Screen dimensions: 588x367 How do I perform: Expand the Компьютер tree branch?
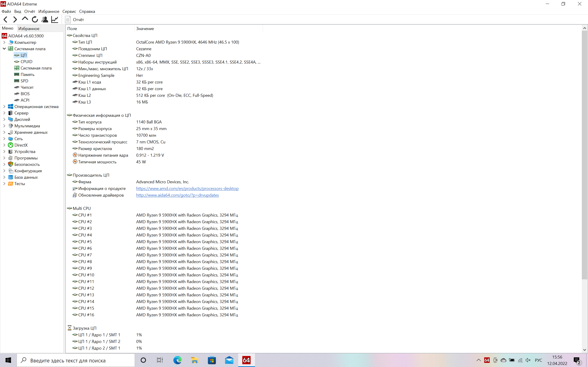[4, 42]
